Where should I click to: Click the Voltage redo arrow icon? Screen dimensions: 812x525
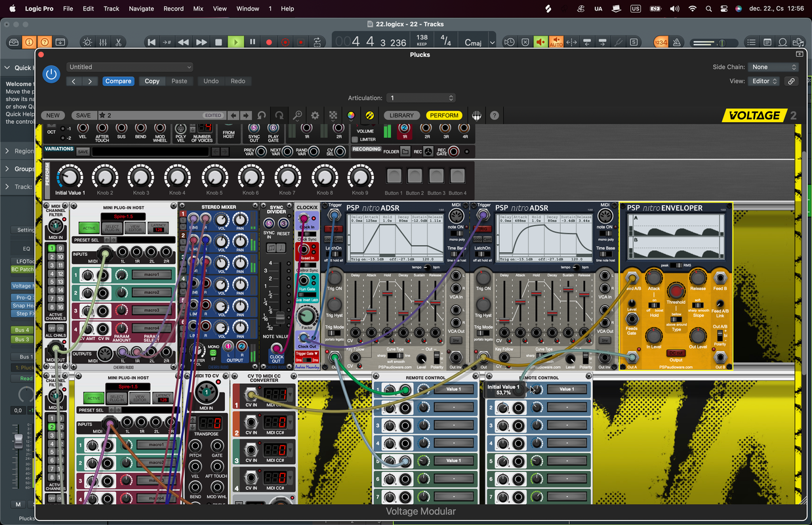click(x=279, y=115)
